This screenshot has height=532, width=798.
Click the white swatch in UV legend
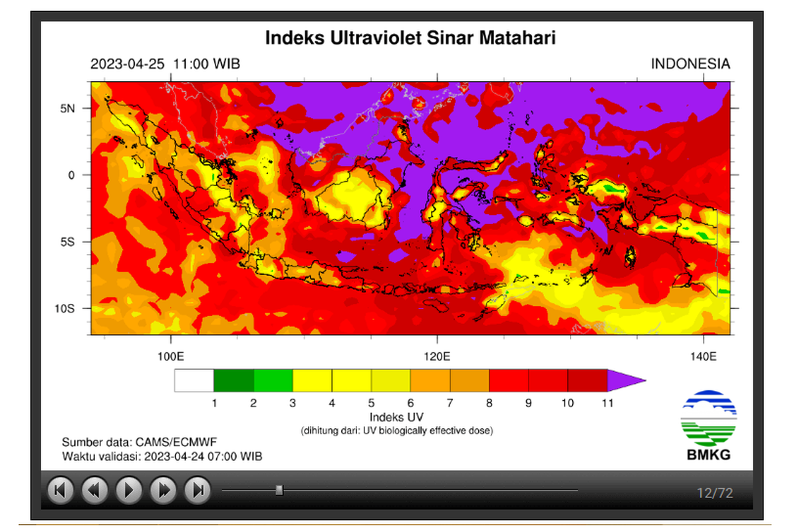click(x=194, y=380)
